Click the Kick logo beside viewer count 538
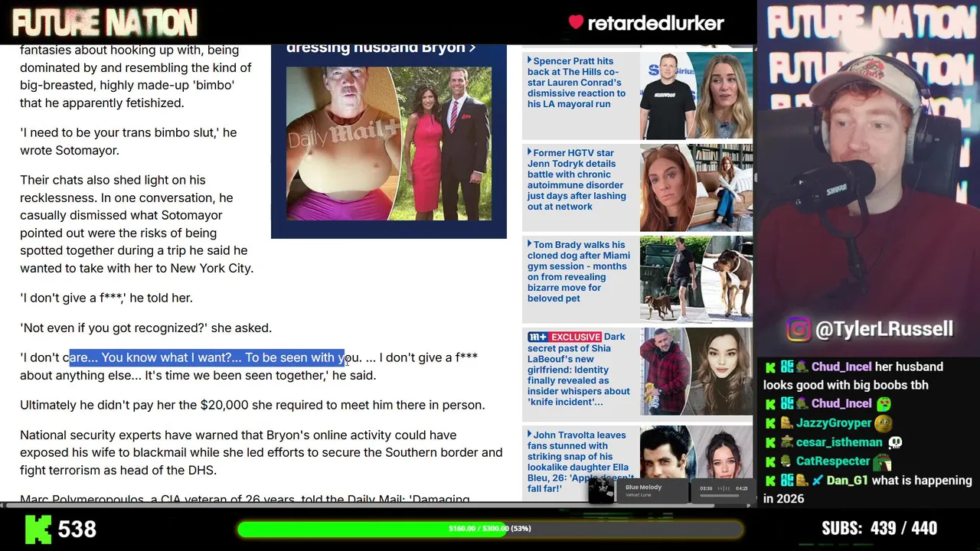 click(x=38, y=529)
